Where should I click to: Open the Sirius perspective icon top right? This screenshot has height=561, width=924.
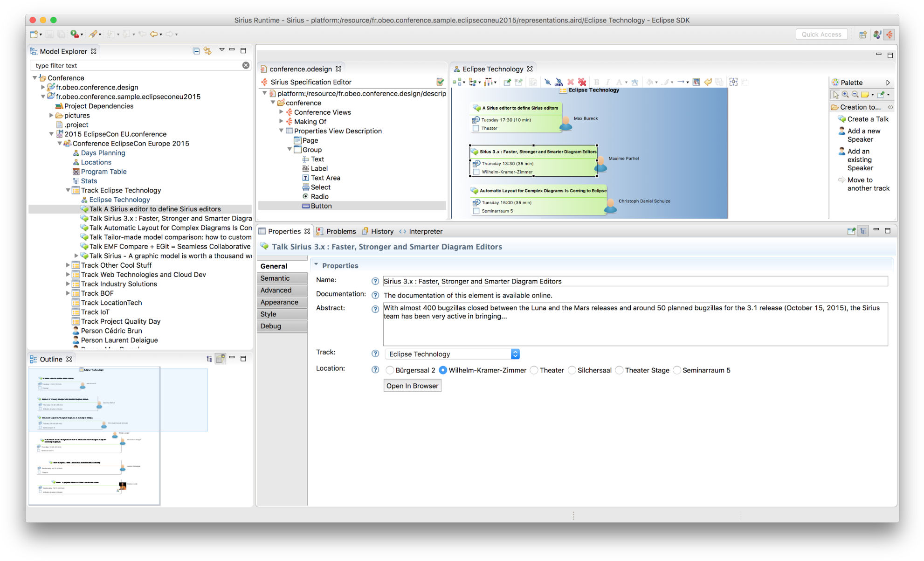tap(890, 35)
